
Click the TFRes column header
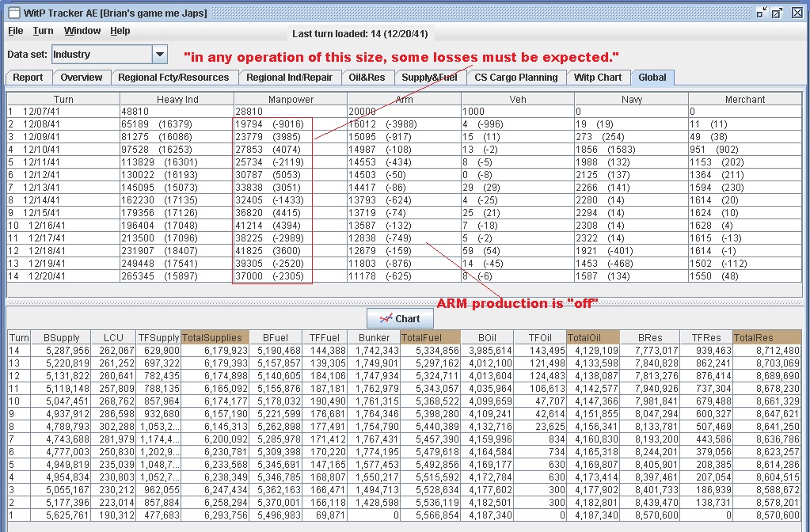(706, 338)
